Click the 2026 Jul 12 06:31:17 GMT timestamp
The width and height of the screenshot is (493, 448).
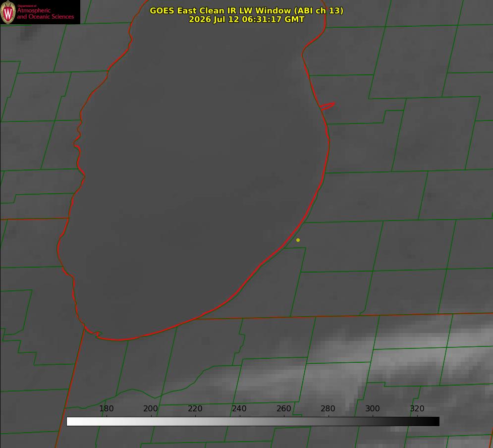click(x=247, y=19)
